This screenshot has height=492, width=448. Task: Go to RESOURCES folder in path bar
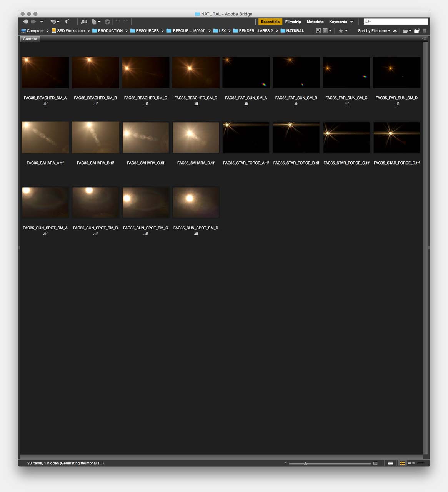[x=144, y=31]
